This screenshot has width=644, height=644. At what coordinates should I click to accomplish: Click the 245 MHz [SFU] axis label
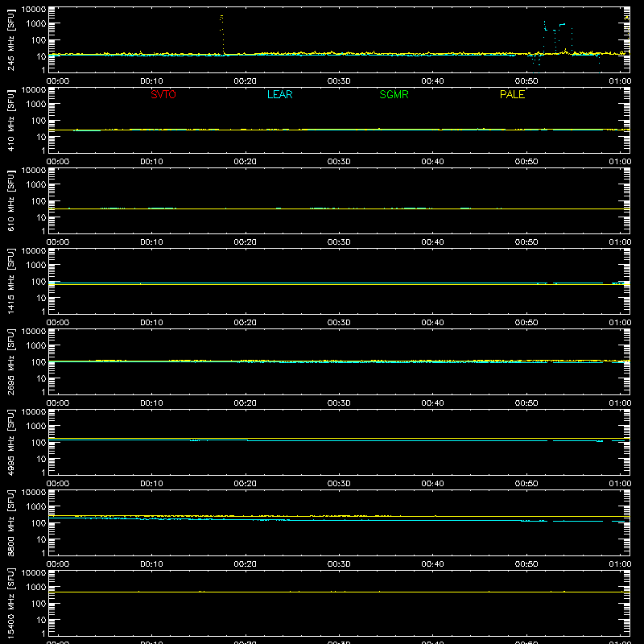coord(10,39)
